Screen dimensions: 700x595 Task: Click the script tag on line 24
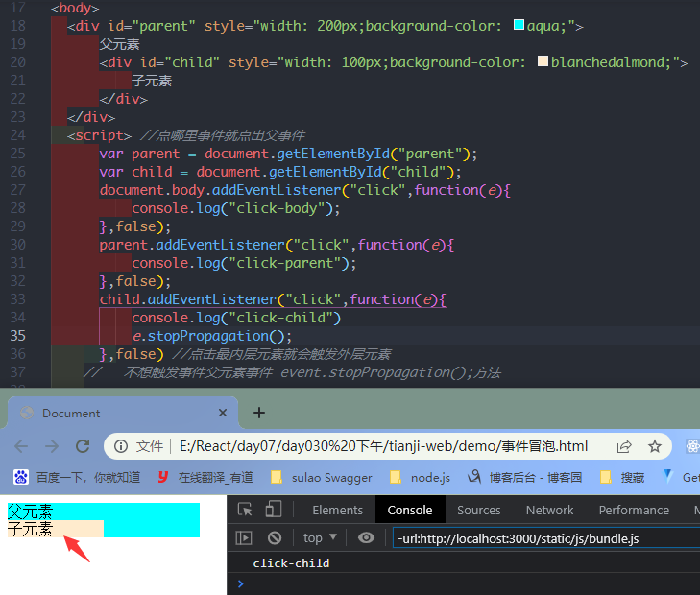(99, 135)
